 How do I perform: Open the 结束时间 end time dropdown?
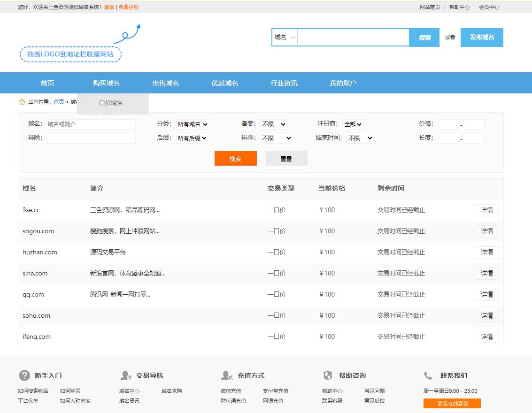tap(360, 138)
